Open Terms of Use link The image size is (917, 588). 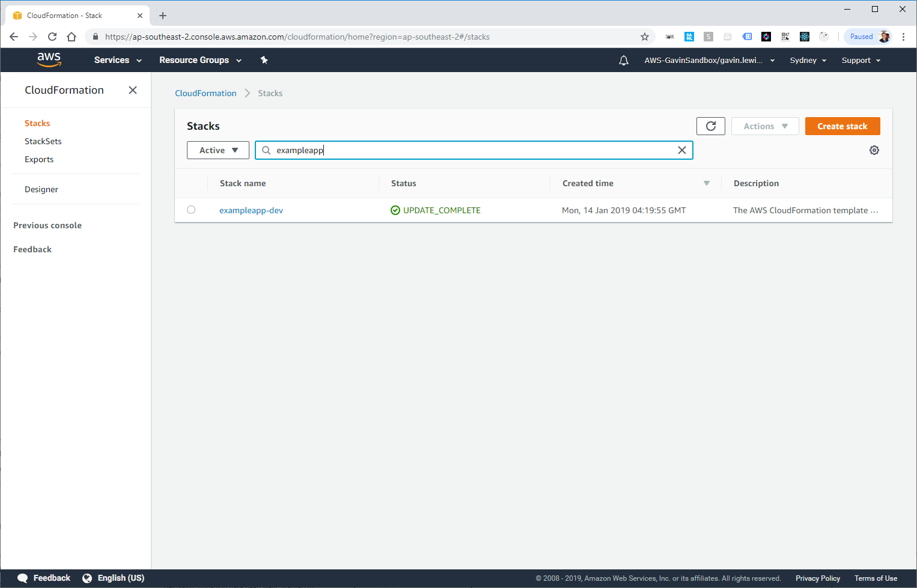[876, 578]
